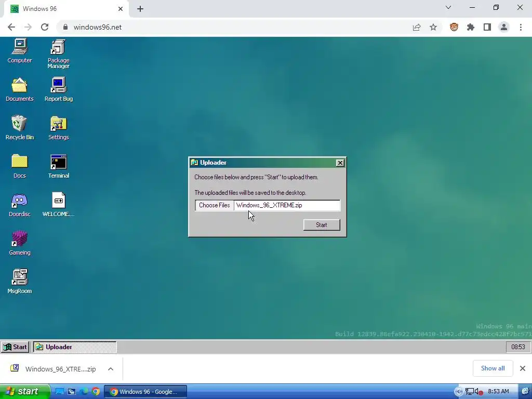Select the Docs folder icon
The height and width of the screenshot is (399, 532).
pos(19,166)
